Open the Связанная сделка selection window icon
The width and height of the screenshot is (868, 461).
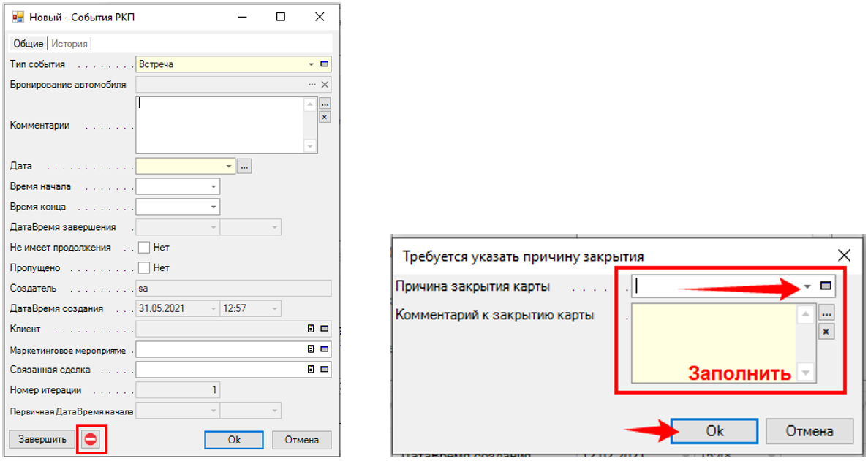(x=325, y=370)
